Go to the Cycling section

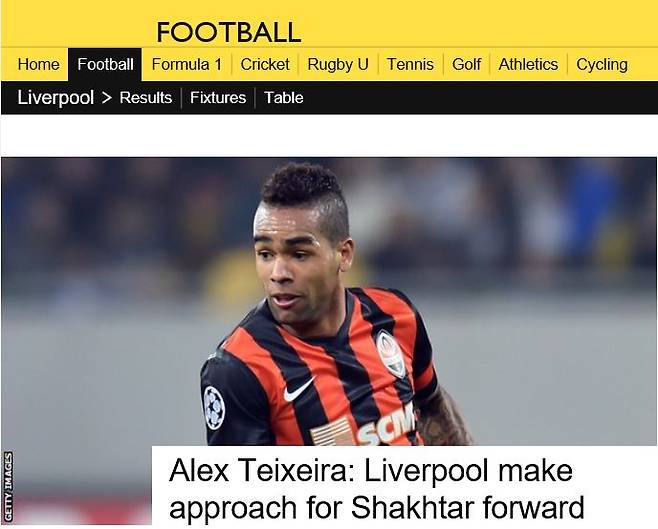point(602,65)
